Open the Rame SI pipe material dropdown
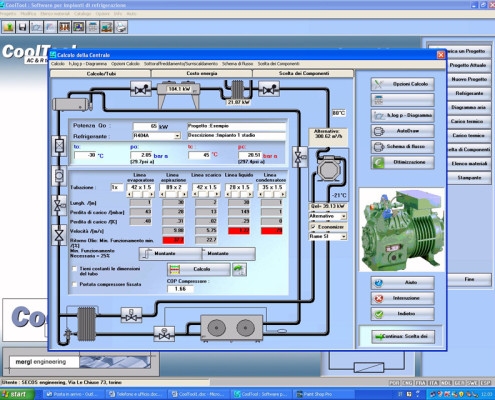The image size is (495, 400). (x=344, y=236)
